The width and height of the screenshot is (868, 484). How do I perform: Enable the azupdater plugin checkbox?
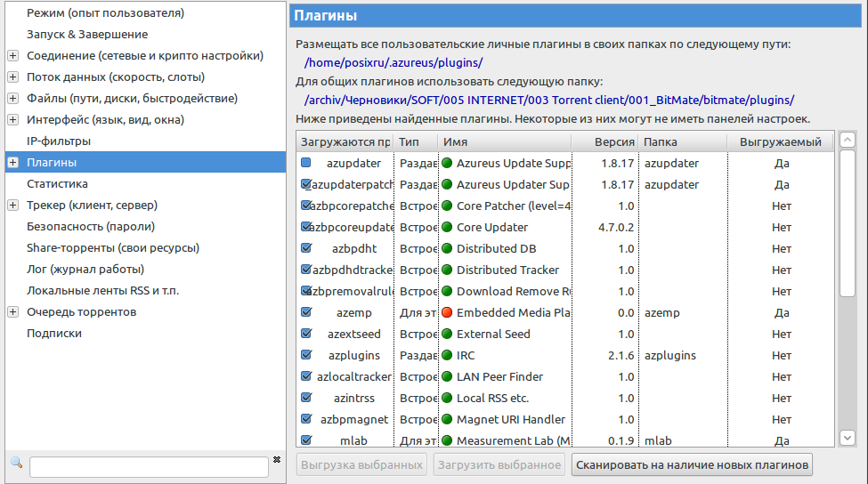point(306,163)
